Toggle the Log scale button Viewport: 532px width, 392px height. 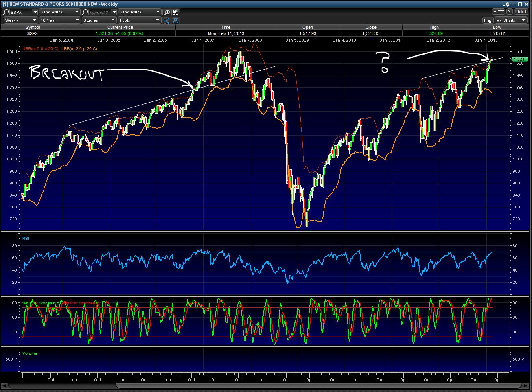pyautogui.click(x=488, y=20)
